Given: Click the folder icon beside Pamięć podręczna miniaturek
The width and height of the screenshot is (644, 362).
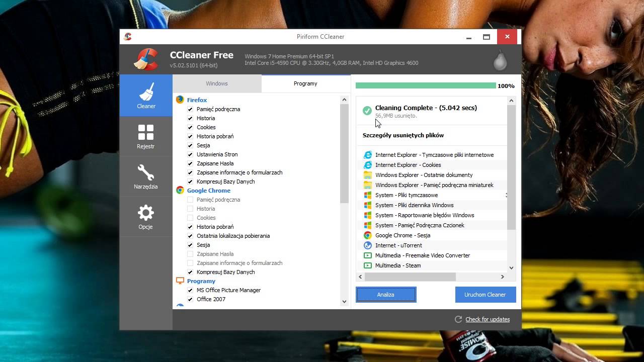Looking at the screenshot, I should pos(368,185).
